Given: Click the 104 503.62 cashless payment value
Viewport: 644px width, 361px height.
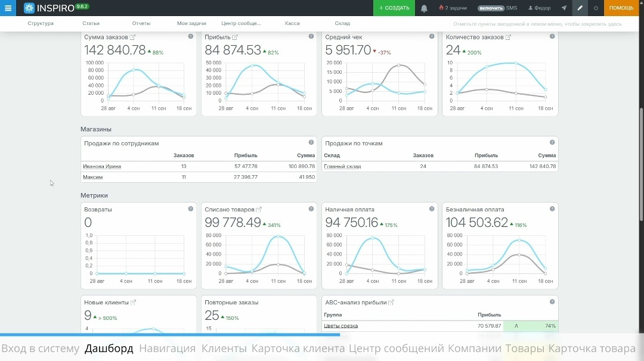Looking at the screenshot, I should (477, 222).
